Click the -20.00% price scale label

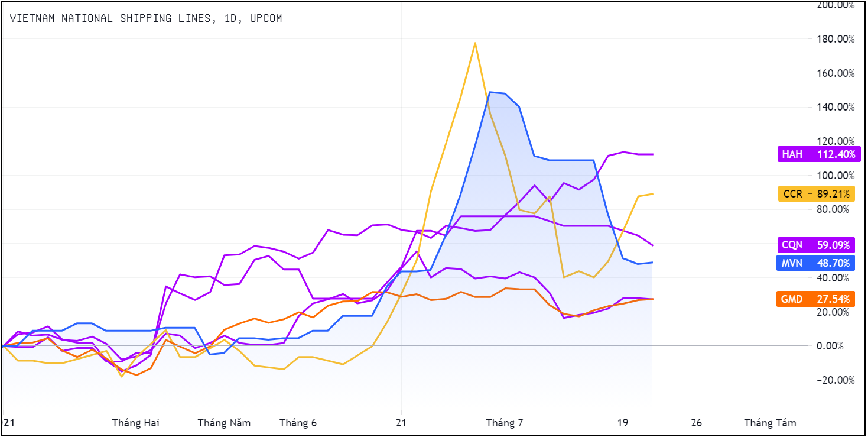click(x=835, y=380)
